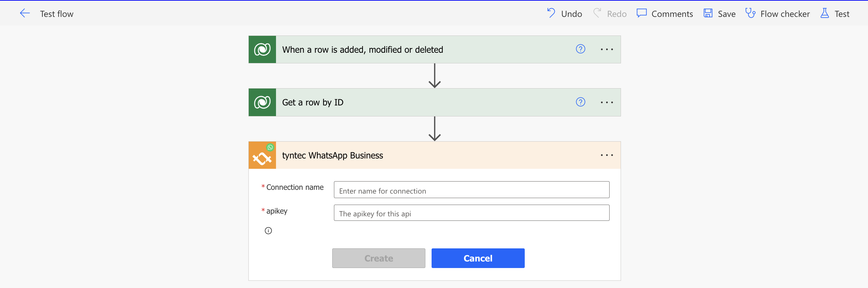Open help for Get a row by ID
The image size is (868, 288).
click(x=581, y=102)
